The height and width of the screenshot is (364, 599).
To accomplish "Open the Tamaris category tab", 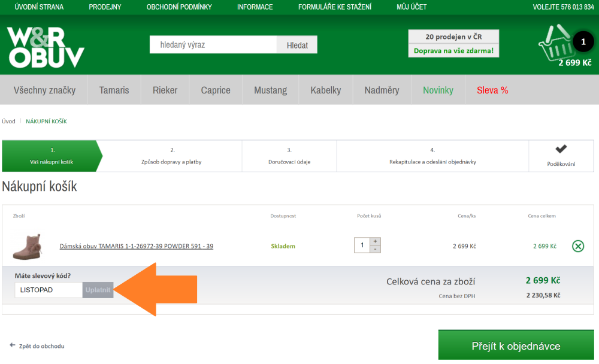I will pos(114,90).
